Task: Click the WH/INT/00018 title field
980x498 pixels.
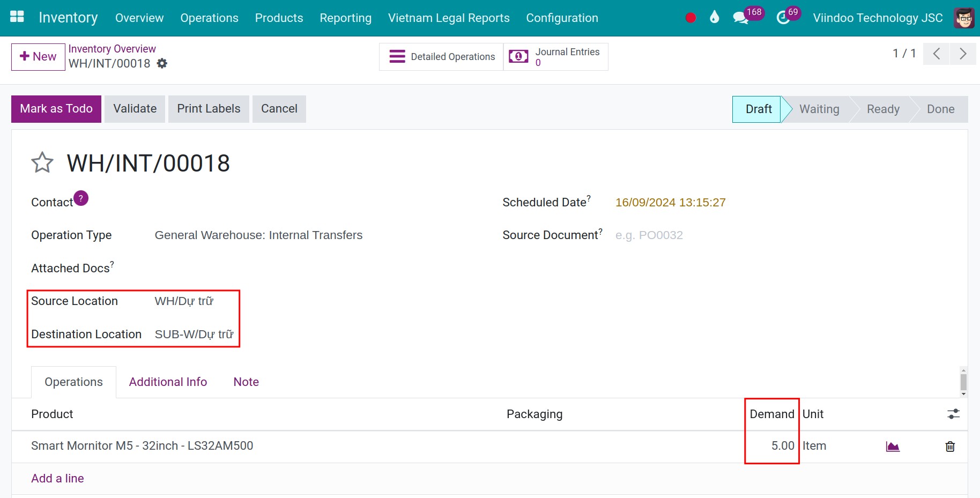Action: point(148,163)
